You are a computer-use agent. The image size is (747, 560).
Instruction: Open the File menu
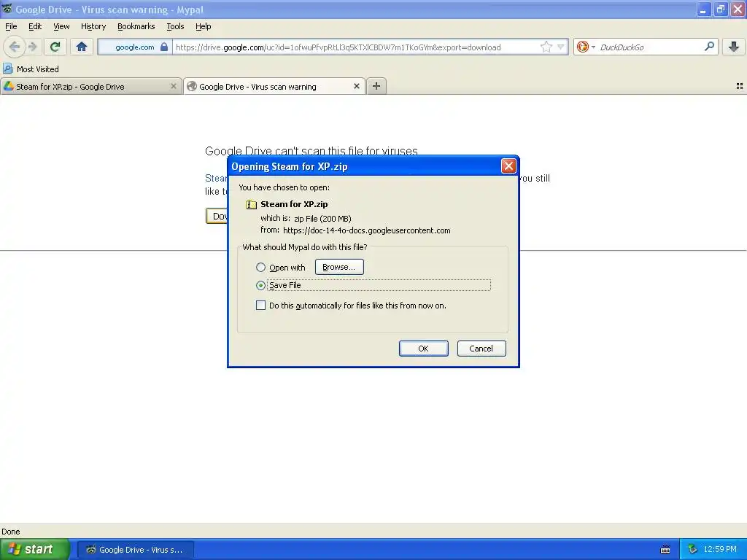[x=11, y=26]
